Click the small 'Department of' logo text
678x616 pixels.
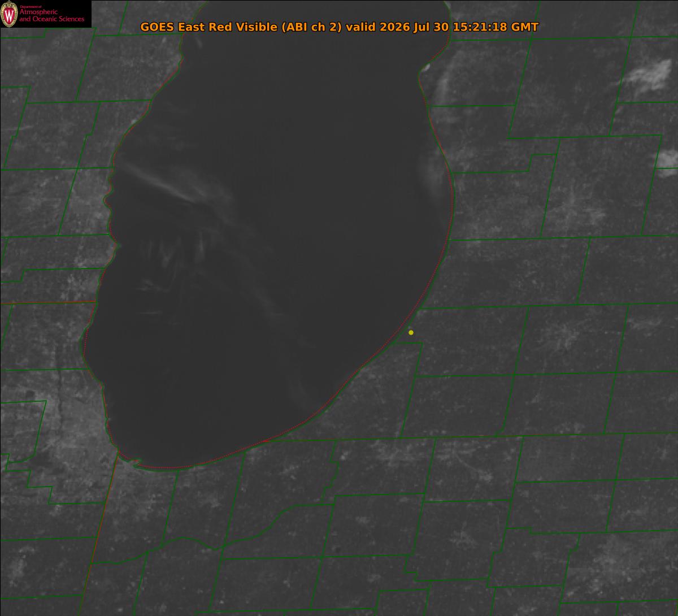[31, 6]
